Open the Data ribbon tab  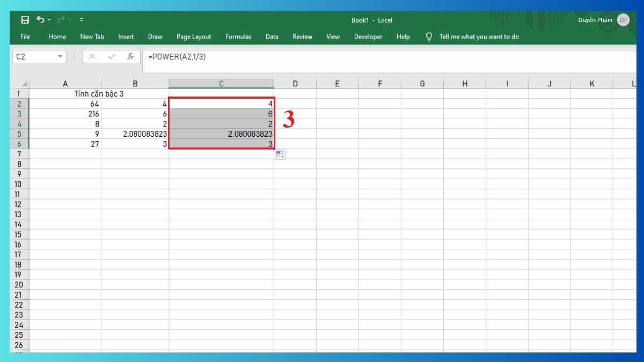pyautogui.click(x=272, y=36)
